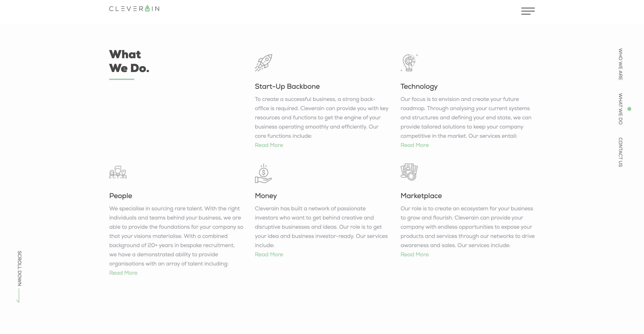Click the green active section dot
644x334 pixels.
pyautogui.click(x=629, y=109)
